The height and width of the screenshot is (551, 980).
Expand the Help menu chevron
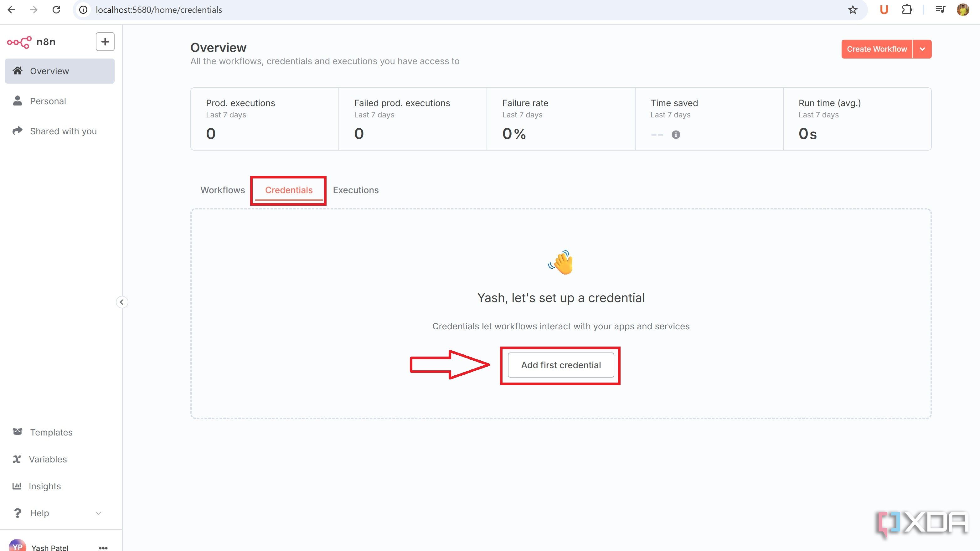click(x=98, y=513)
